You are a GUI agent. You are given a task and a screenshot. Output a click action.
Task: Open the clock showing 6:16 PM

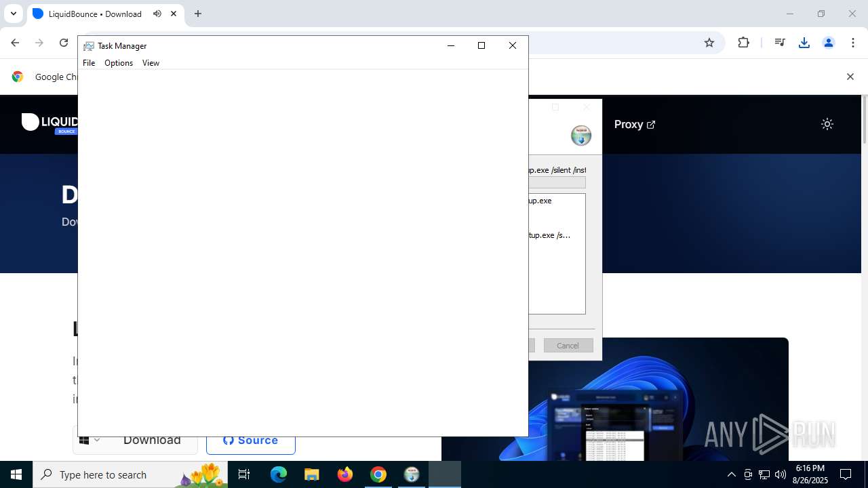(x=810, y=474)
